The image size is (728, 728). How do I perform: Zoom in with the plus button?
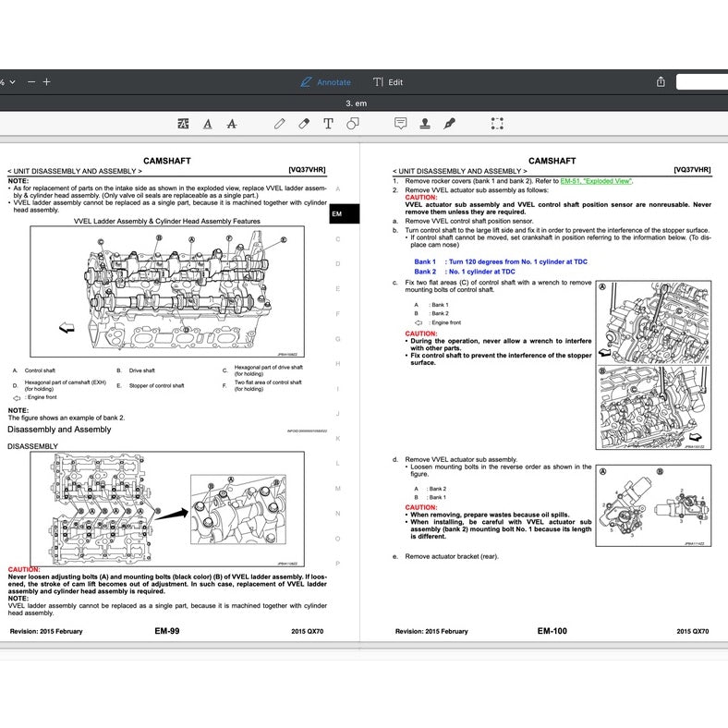[47, 81]
